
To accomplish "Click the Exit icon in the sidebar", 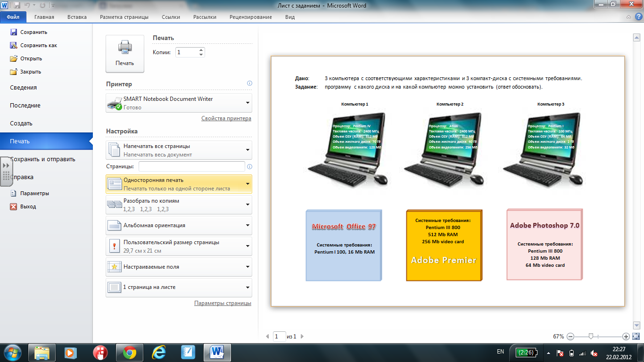I will coord(14,206).
